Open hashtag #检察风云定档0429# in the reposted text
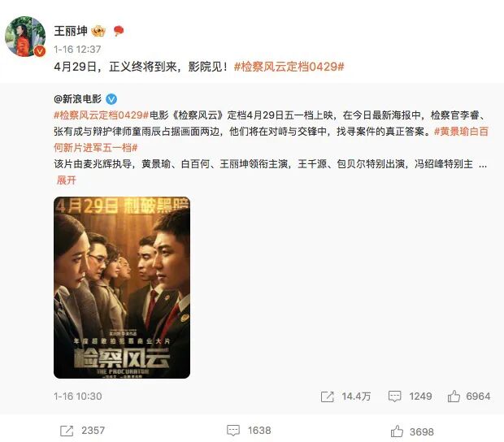Image resolution: width=504 pixels, height=442 pixels. coord(102,115)
